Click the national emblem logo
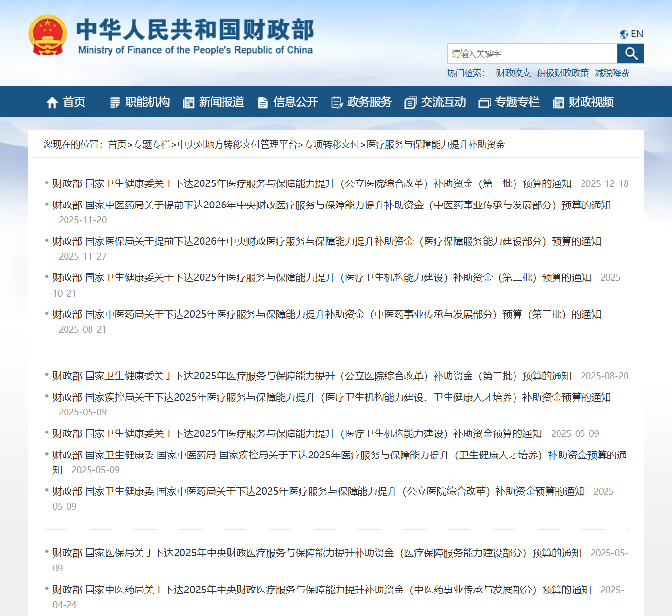 [47, 35]
